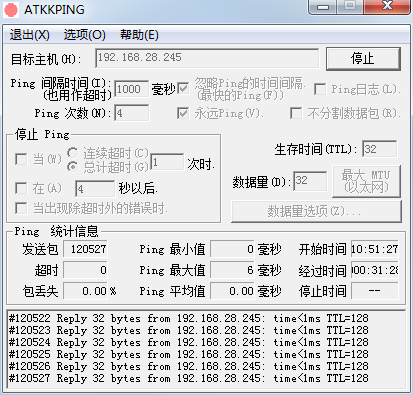Click the red ATKKPING app icon
The height and width of the screenshot is (395, 413).
[x=11, y=10]
